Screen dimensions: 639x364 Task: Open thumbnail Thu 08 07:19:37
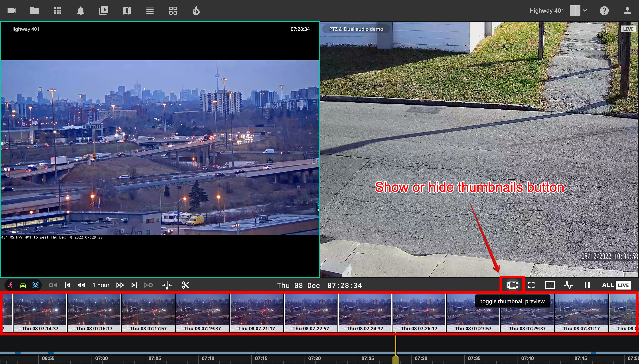click(202, 313)
